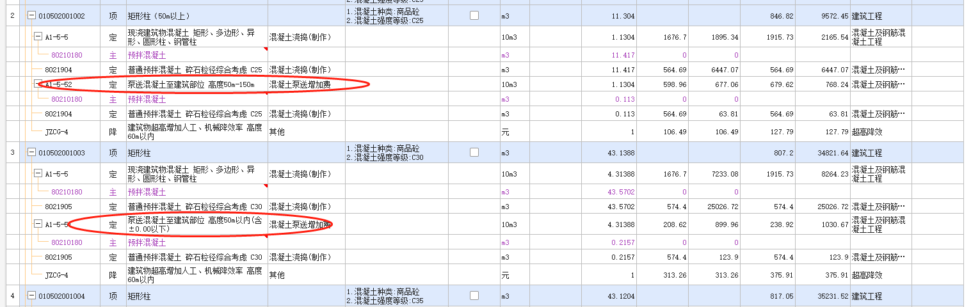This screenshot has width=980, height=307.
Task: Select code cell 010502001002
Action: [x=61, y=15]
